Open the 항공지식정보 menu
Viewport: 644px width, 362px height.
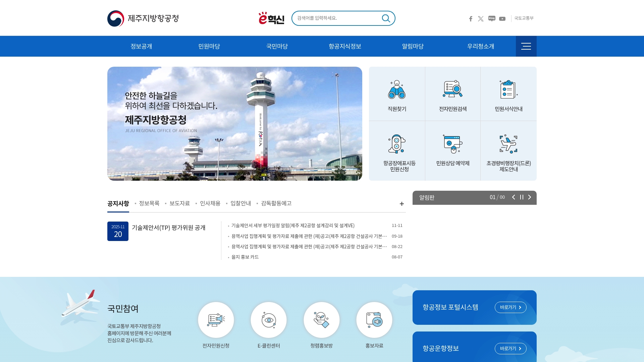(x=345, y=46)
